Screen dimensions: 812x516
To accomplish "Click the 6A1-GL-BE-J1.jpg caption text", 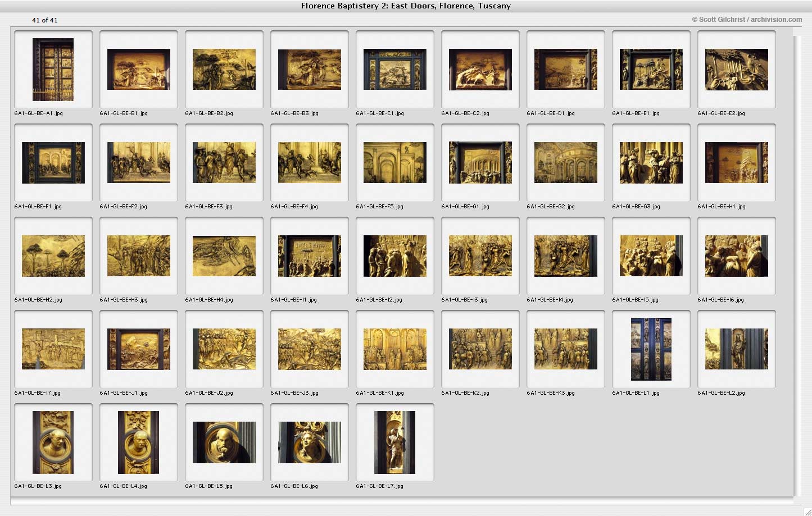I will click(124, 393).
